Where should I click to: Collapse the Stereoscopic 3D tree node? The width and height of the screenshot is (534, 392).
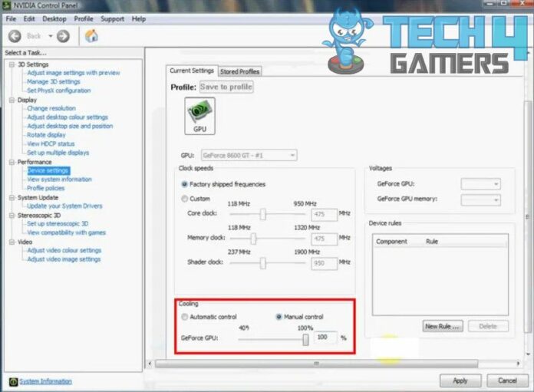12,216
